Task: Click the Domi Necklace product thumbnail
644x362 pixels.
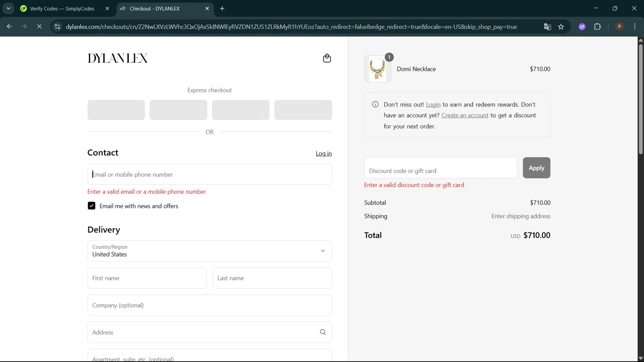Action: pyautogui.click(x=377, y=69)
